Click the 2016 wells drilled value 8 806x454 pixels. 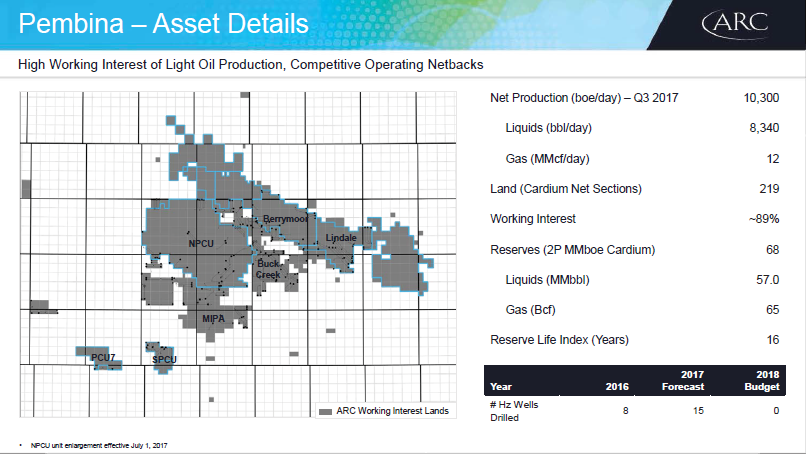click(626, 411)
